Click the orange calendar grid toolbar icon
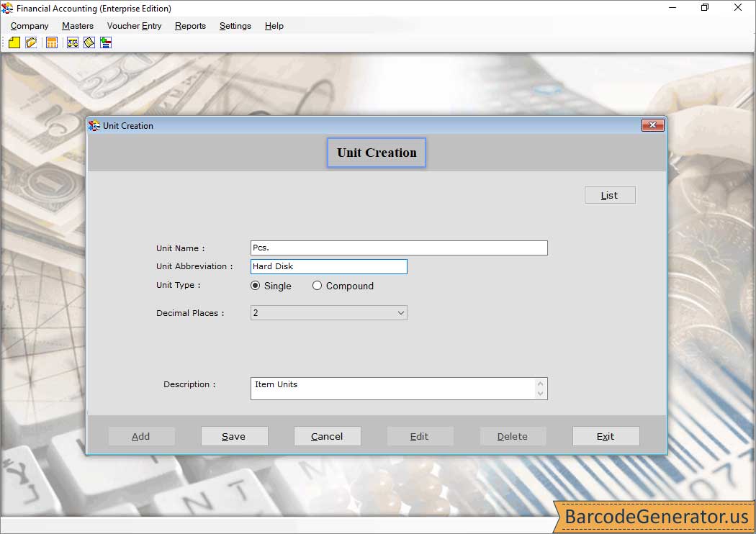This screenshot has width=756, height=534. pos(52,43)
